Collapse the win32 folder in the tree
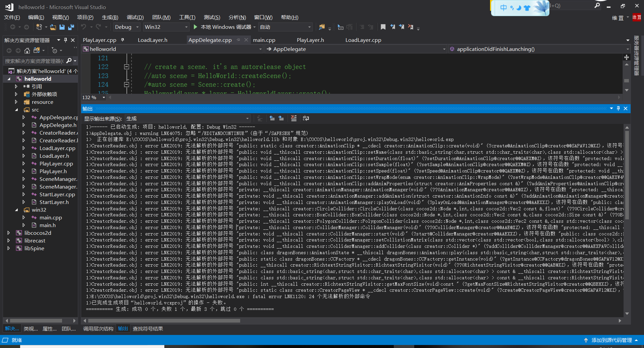The width and height of the screenshot is (644, 348). click(16, 210)
